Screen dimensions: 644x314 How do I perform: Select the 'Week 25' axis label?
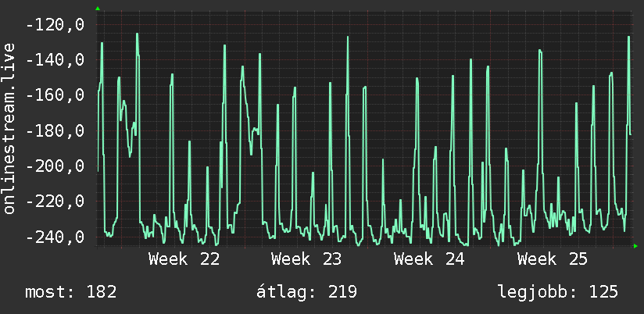pyautogui.click(x=553, y=259)
